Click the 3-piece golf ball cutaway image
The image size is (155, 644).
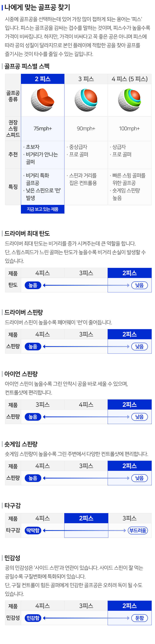86,100
